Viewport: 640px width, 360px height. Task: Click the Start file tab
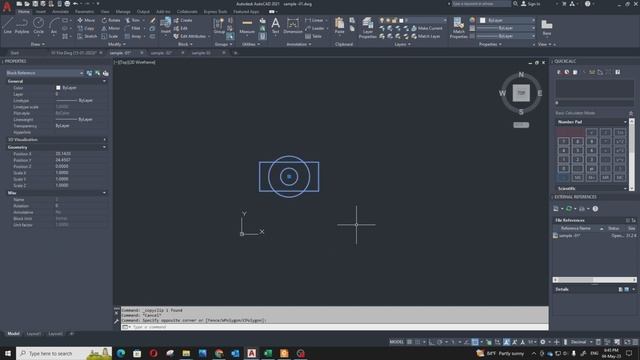pyautogui.click(x=15, y=53)
